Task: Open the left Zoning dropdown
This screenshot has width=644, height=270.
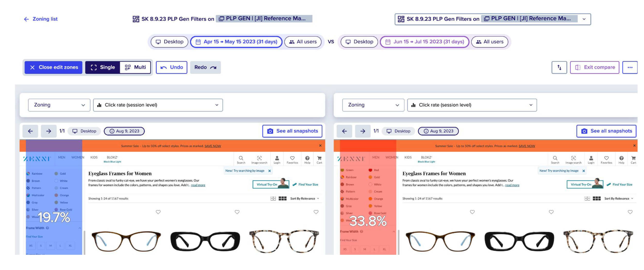Action: pyautogui.click(x=59, y=105)
